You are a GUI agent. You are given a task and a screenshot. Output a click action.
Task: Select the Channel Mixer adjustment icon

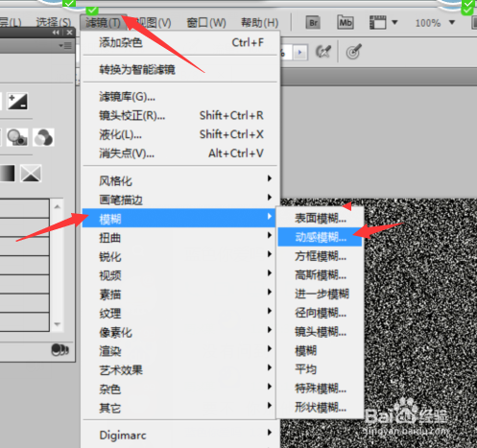pos(43,137)
